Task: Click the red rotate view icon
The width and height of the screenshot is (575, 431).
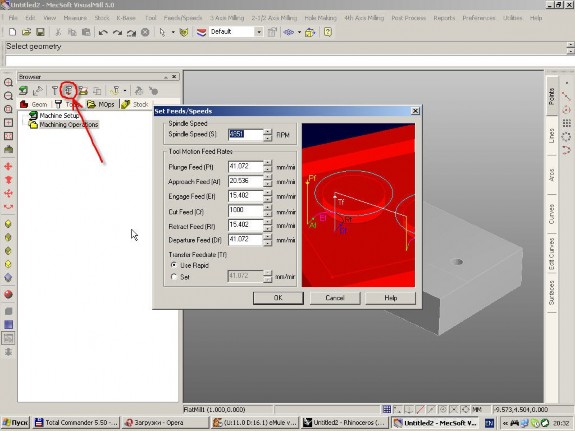Action: [x=8, y=207]
